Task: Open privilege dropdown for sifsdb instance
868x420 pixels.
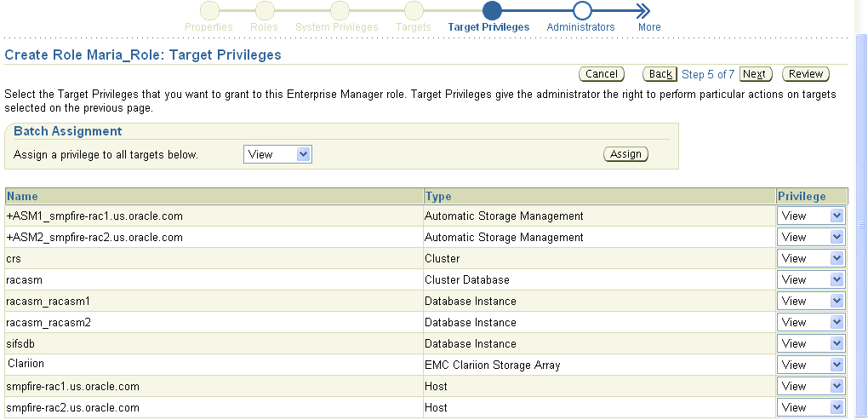Action: click(810, 343)
